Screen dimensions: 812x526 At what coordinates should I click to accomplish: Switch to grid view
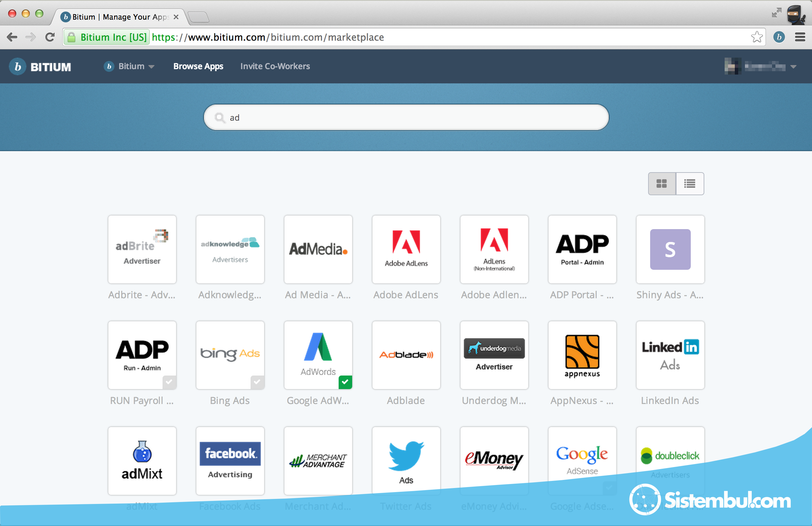coord(662,184)
